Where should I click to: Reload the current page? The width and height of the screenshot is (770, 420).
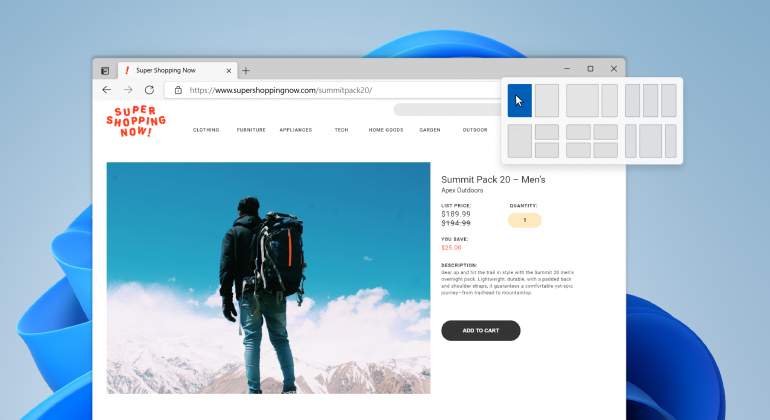pos(149,90)
